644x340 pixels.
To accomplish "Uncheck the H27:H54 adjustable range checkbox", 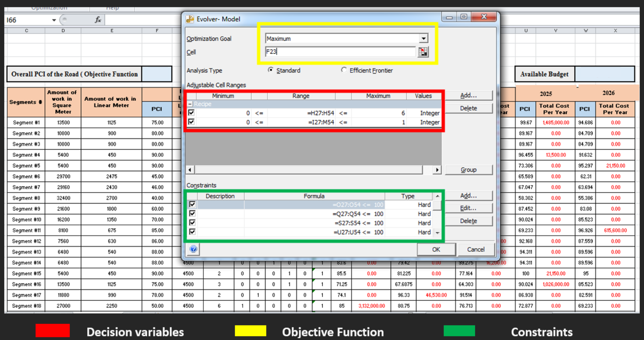I will 191,113.
